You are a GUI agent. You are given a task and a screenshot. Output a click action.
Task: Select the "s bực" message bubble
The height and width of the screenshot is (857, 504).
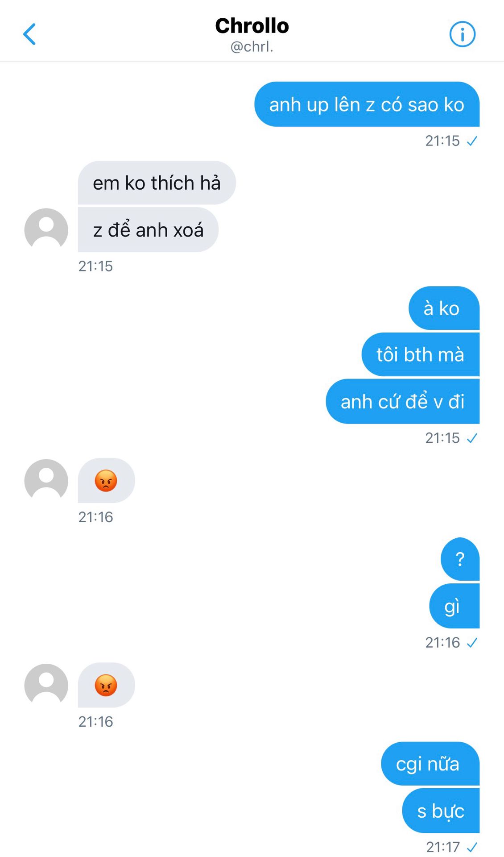441,811
